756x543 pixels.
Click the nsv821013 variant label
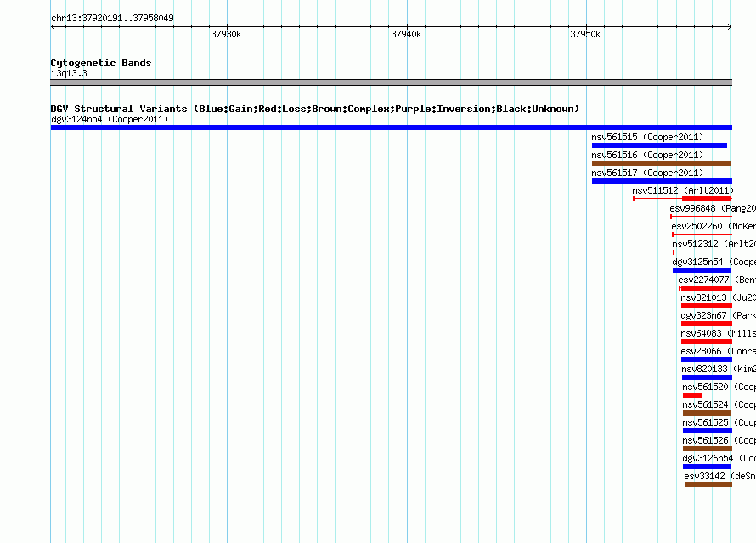(x=719, y=297)
